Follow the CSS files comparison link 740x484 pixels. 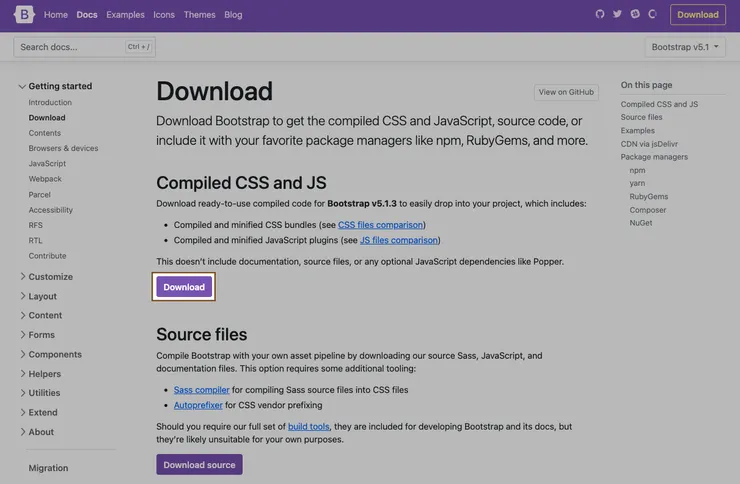tap(380, 225)
